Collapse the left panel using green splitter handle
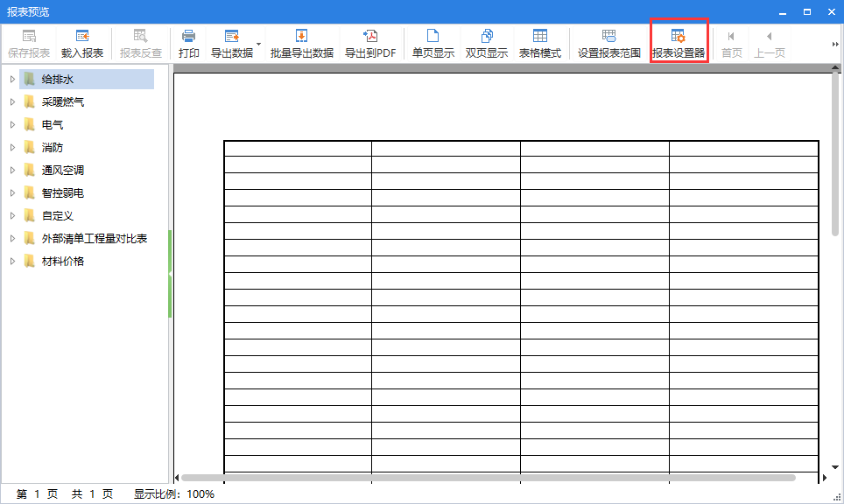 pyautogui.click(x=170, y=274)
